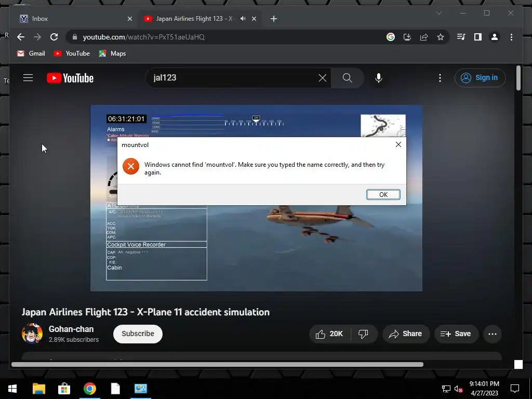Open a new Chrome tab

click(274, 19)
